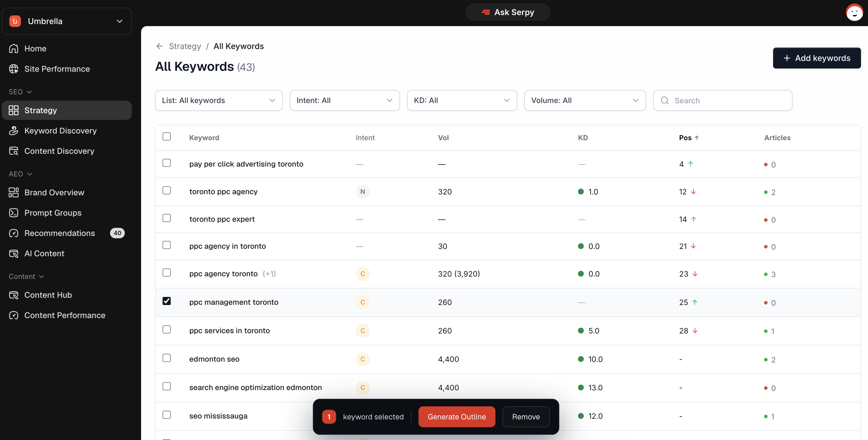Check the toronto ppc expert row checkbox

166,218
